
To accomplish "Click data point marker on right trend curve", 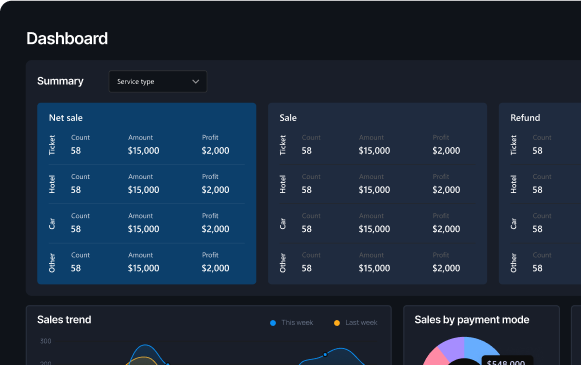I will 325,355.
